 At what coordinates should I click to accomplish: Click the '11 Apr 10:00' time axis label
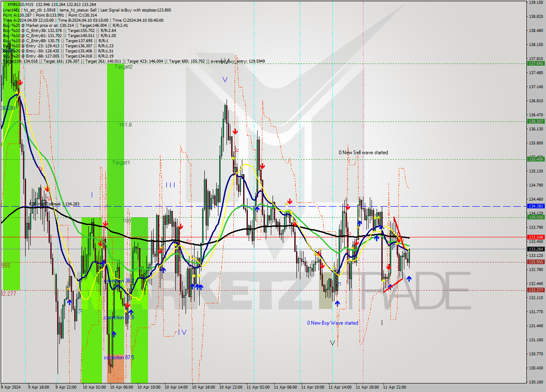(x=313, y=387)
